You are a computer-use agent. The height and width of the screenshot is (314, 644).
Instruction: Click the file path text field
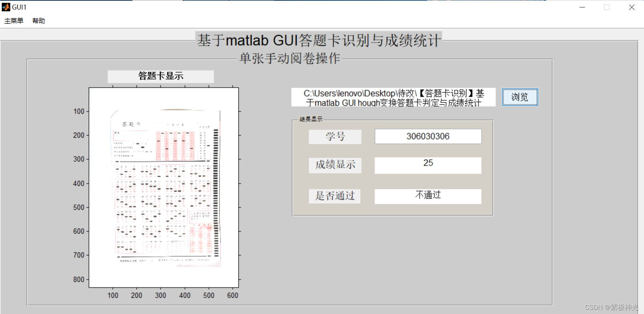[x=393, y=97]
